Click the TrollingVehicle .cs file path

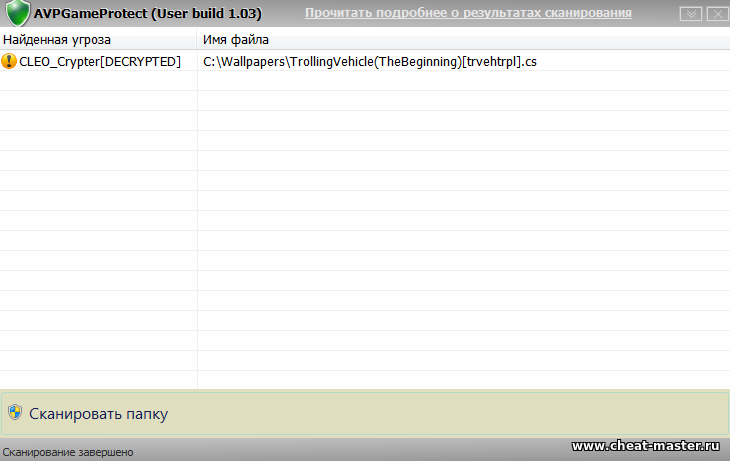point(370,61)
